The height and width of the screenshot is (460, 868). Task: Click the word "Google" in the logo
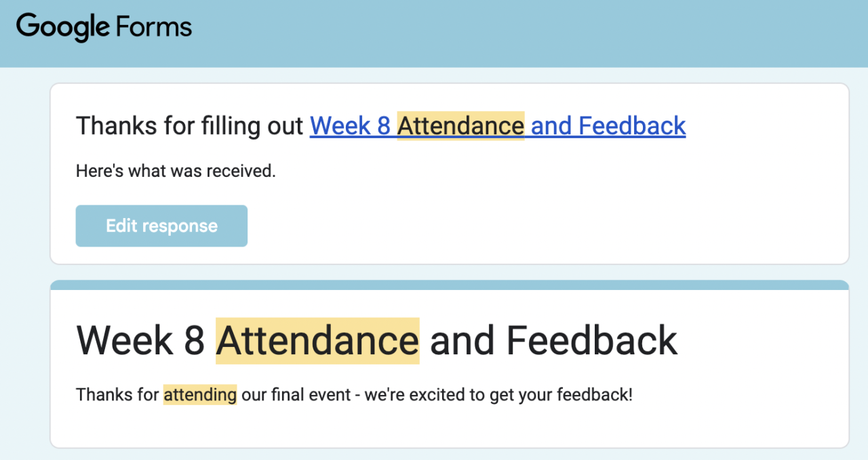[62, 27]
